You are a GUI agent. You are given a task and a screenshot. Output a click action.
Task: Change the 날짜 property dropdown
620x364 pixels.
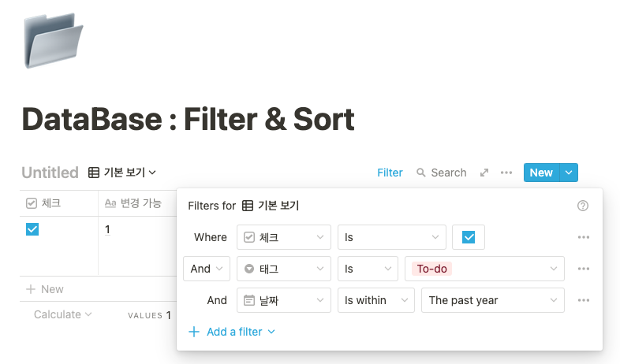click(284, 300)
